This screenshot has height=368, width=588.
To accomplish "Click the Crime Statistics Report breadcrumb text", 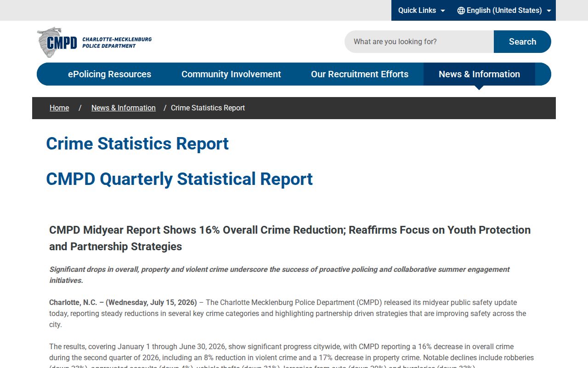I will point(208,108).
